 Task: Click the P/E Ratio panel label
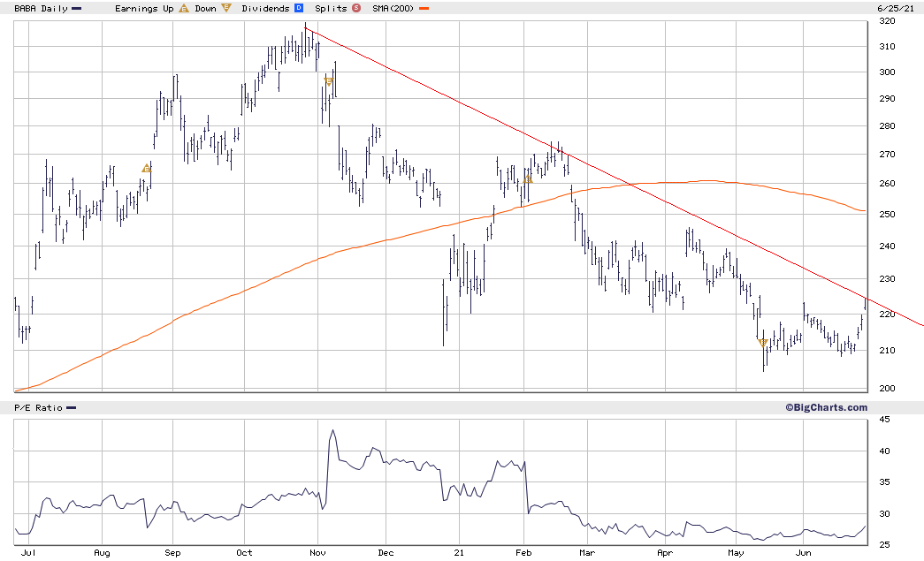pos(38,408)
